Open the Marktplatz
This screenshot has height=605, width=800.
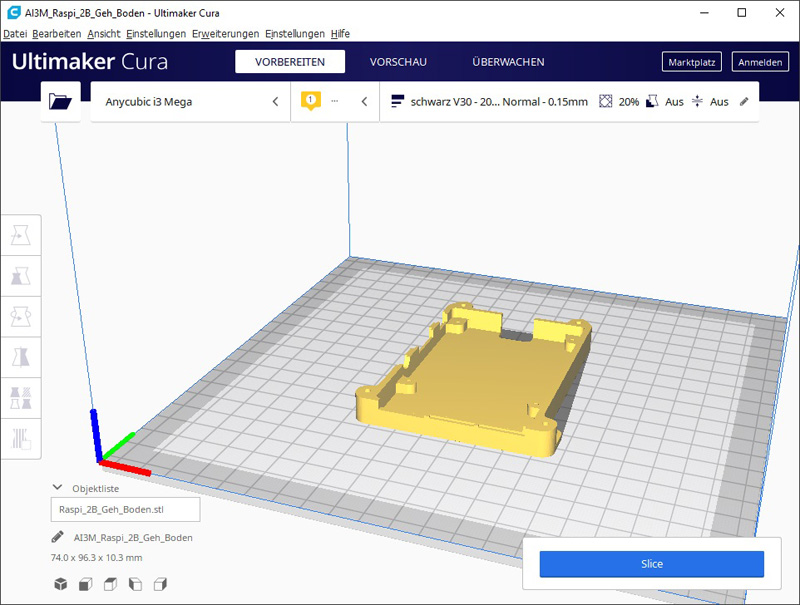(691, 62)
